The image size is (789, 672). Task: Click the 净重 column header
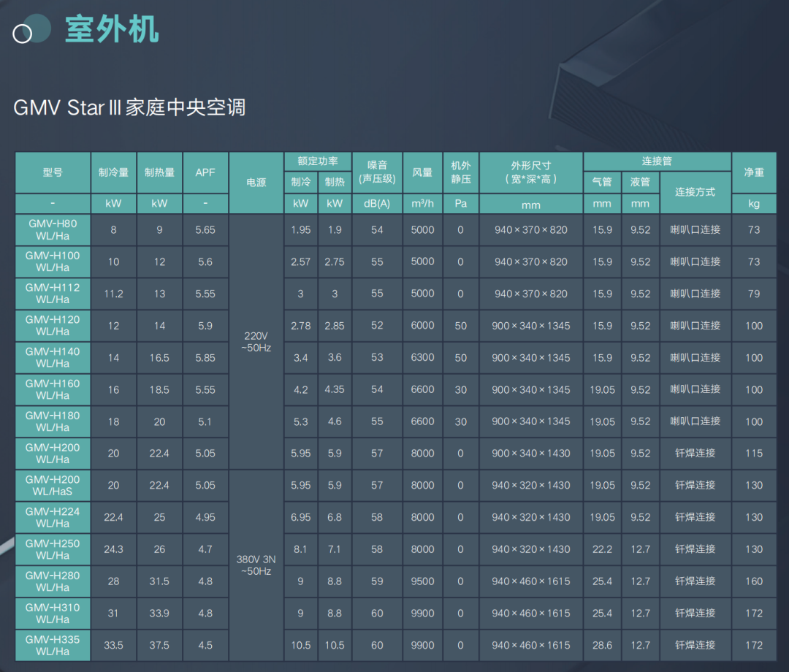(754, 172)
